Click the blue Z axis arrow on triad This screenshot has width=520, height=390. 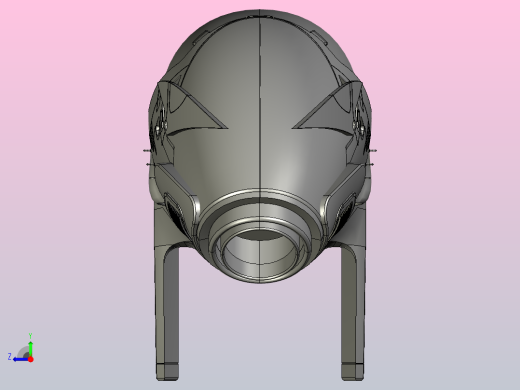21,359
